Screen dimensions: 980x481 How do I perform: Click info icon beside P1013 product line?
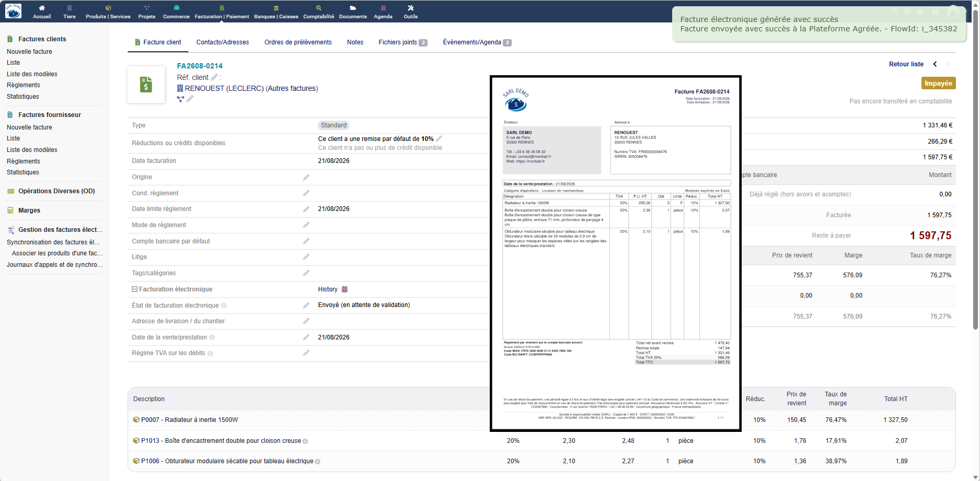click(305, 441)
